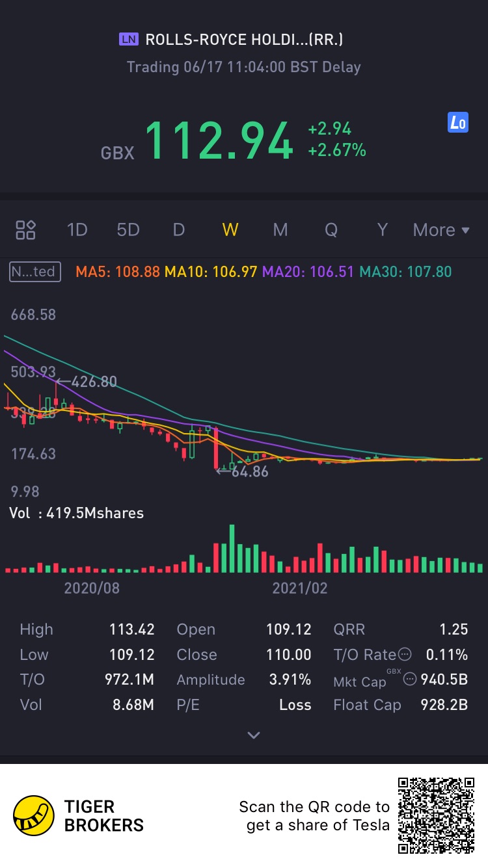Select the Y yearly chart tab
Viewport: 488px width, 868px height.
[x=383, y=230]
